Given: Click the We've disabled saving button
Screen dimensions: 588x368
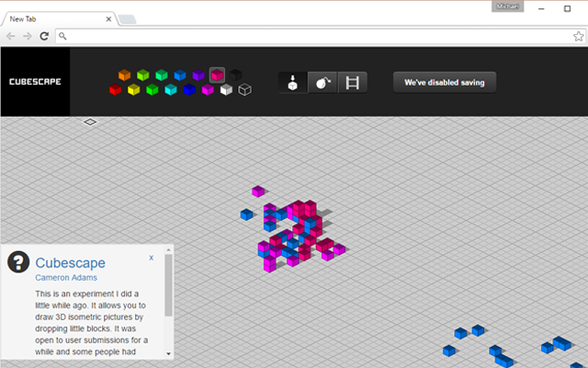Looking at the screenshot, I should tap(445, 83).
